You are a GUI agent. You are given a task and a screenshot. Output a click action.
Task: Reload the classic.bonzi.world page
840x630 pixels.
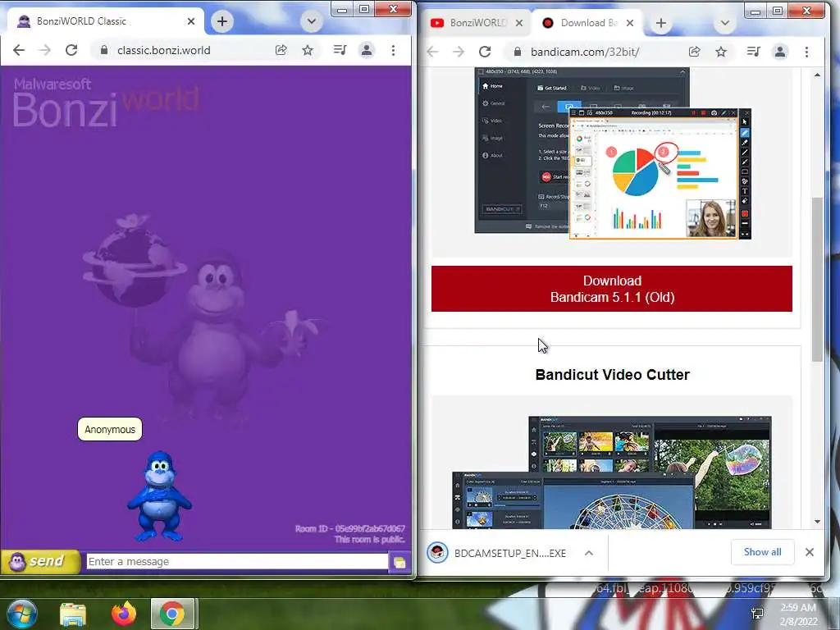(x=71, y=50)
